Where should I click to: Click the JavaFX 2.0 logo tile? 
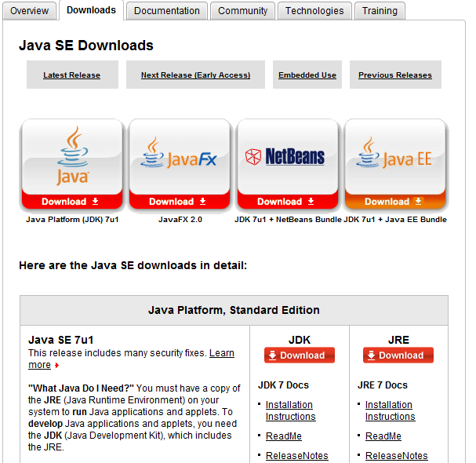coord(180,157)
